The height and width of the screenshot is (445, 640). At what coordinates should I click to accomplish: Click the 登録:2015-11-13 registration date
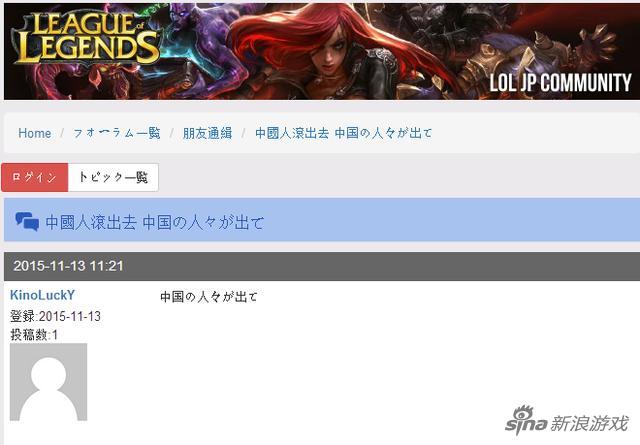pos(55,316)
